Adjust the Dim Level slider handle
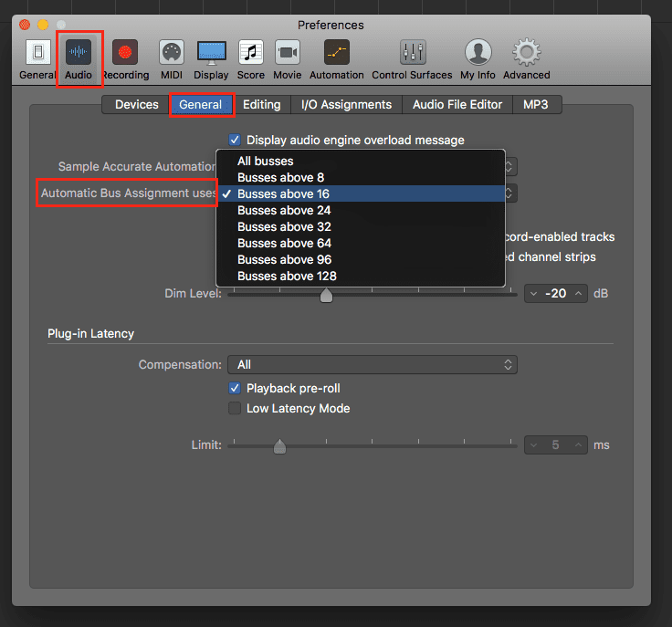Screen dimensions: 672x627 pyautogui.click(x=326, y=295)
